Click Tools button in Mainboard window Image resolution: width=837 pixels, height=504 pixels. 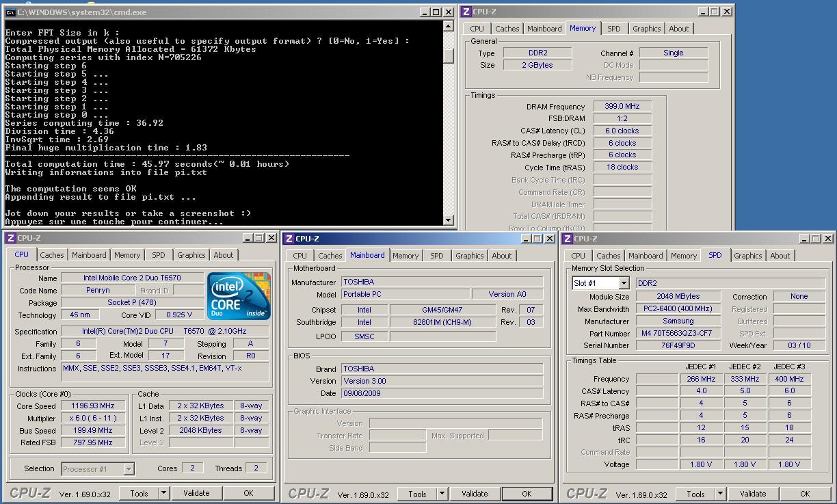coord(417,493)
